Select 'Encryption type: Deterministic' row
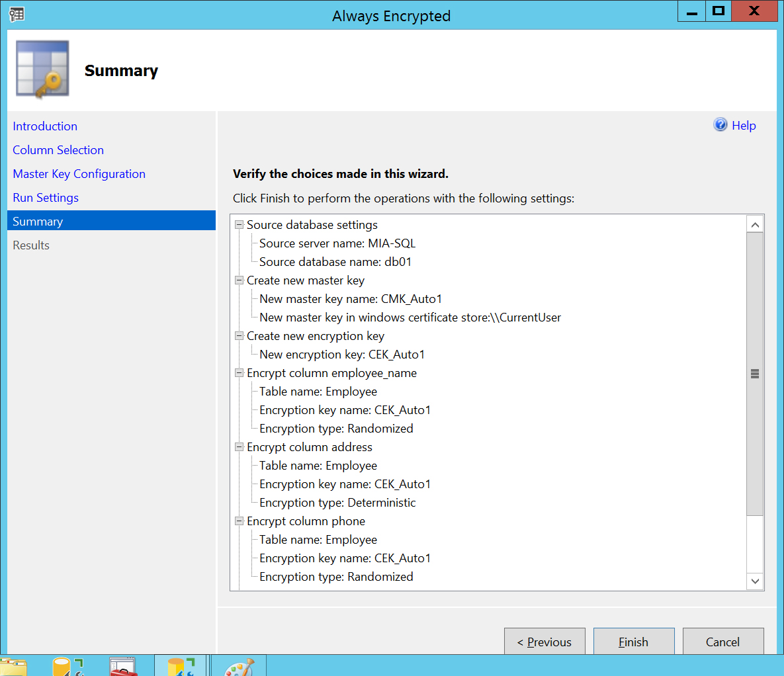784x676 pixels. 337,503
